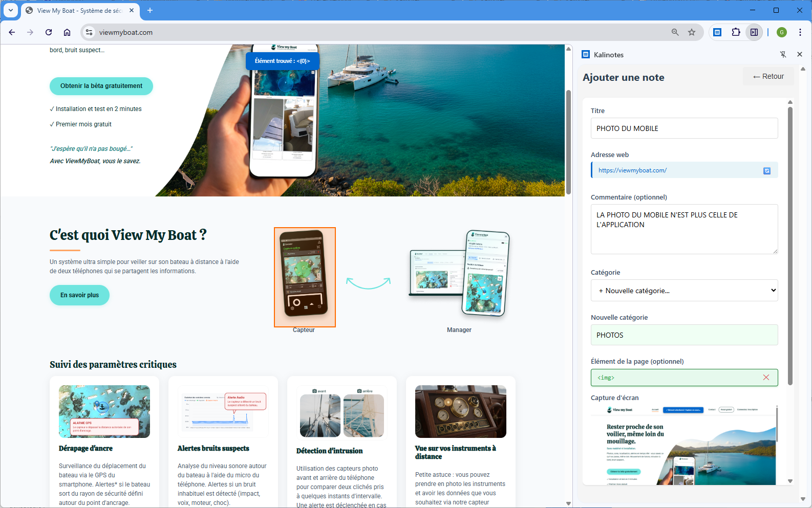Click the webpage vertical scrollbar
812x508 pixels.
coord(568,142)
